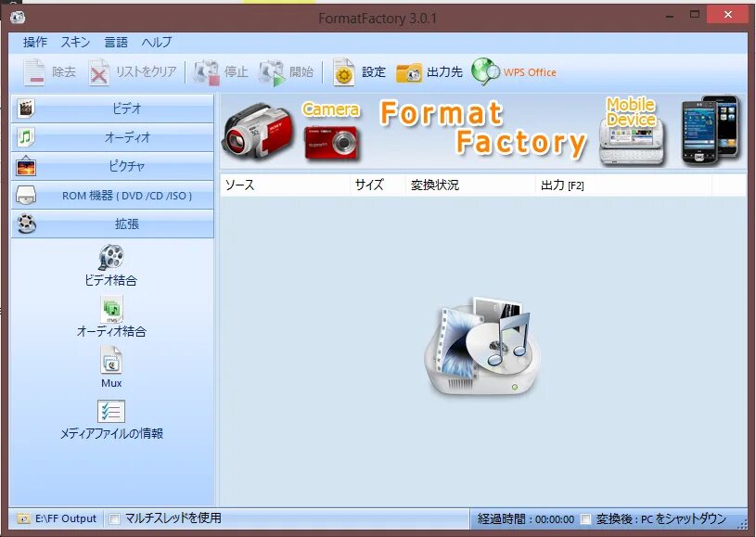Screen dimensions: 756x537
Task: Click the サイズ column header
Action: 378,185
